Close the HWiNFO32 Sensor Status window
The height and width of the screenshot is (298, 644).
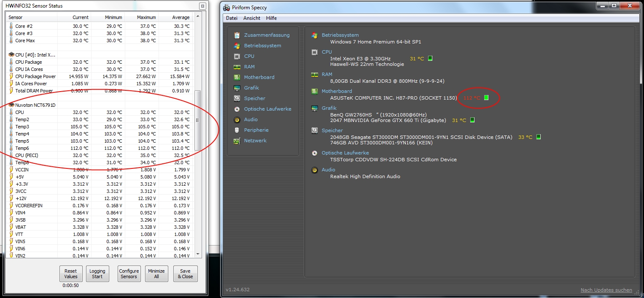click(x=202, y=6)
